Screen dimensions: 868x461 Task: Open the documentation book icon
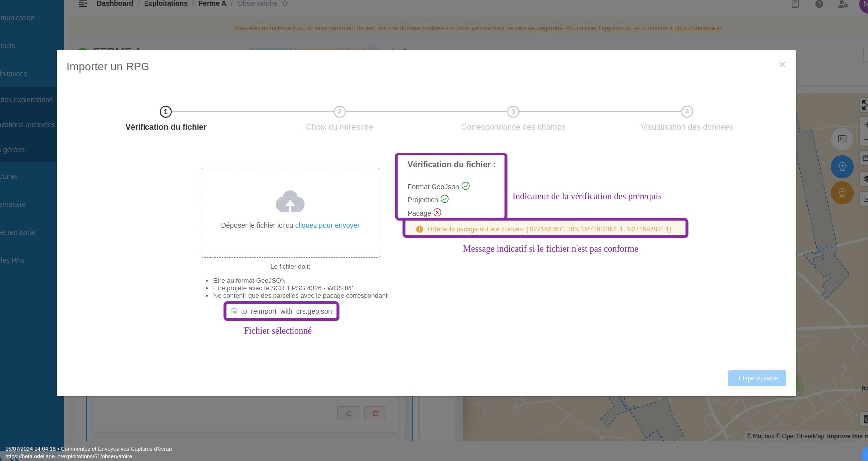click(795, 4)
